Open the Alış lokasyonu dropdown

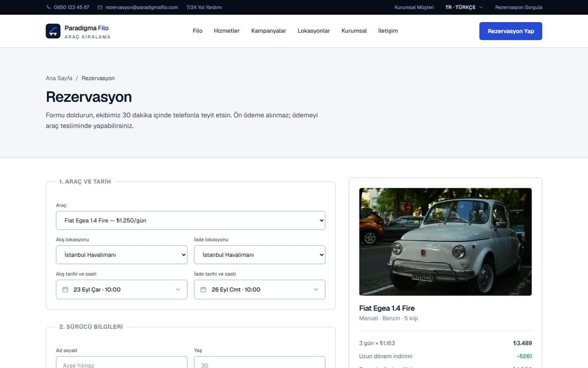(x=122, y=255)
